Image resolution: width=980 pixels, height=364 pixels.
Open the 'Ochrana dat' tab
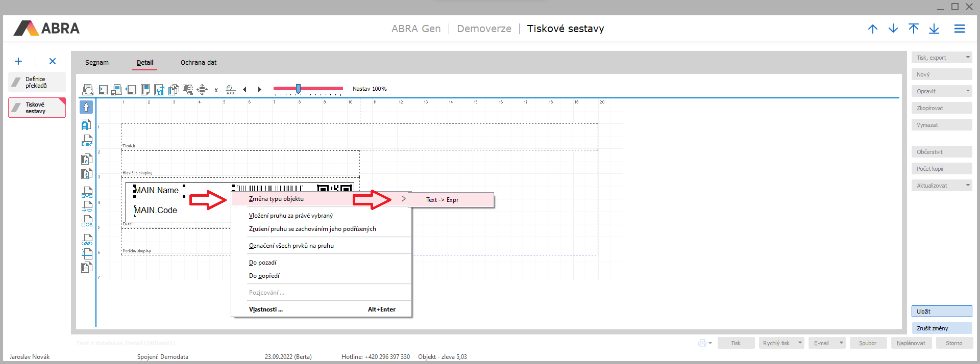(199, 63)
